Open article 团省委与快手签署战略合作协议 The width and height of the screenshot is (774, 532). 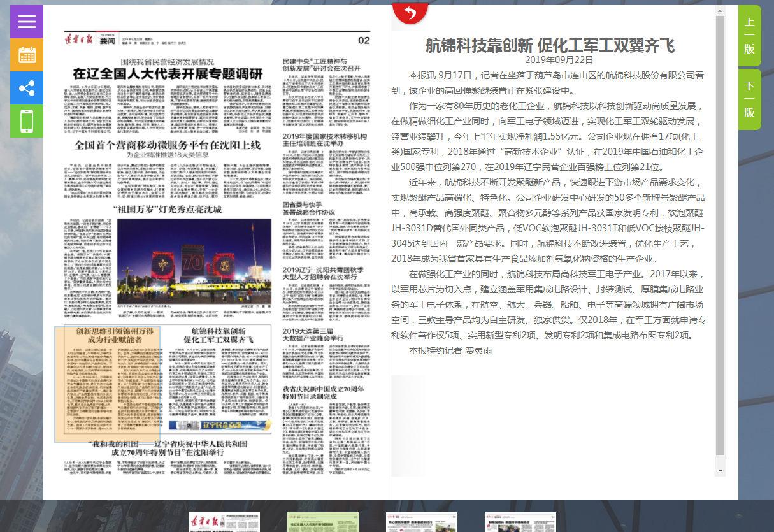click(x=308, y=208)
